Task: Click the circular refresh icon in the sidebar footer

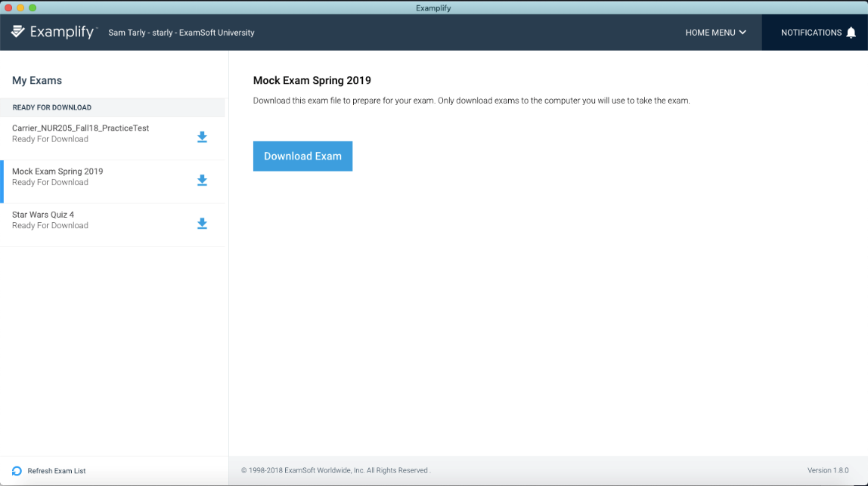Action: coord(17,471)
